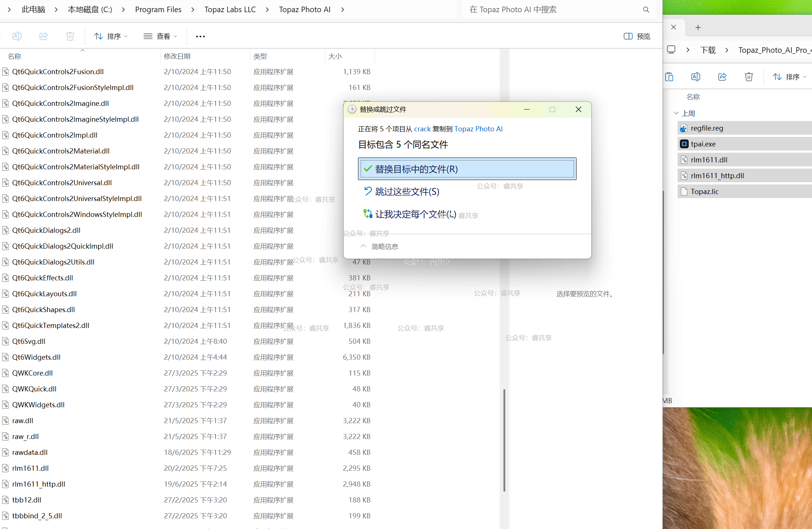Select Qt6Svg.dll file

(29, 341)
